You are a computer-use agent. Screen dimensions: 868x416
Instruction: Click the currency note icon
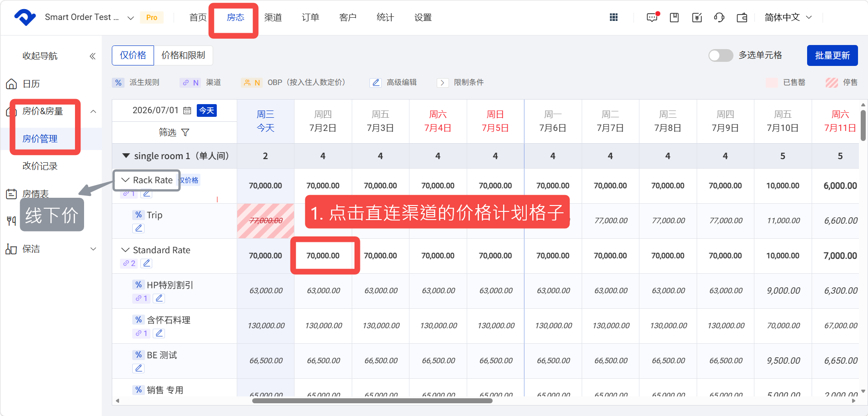(x=697, y=17)
